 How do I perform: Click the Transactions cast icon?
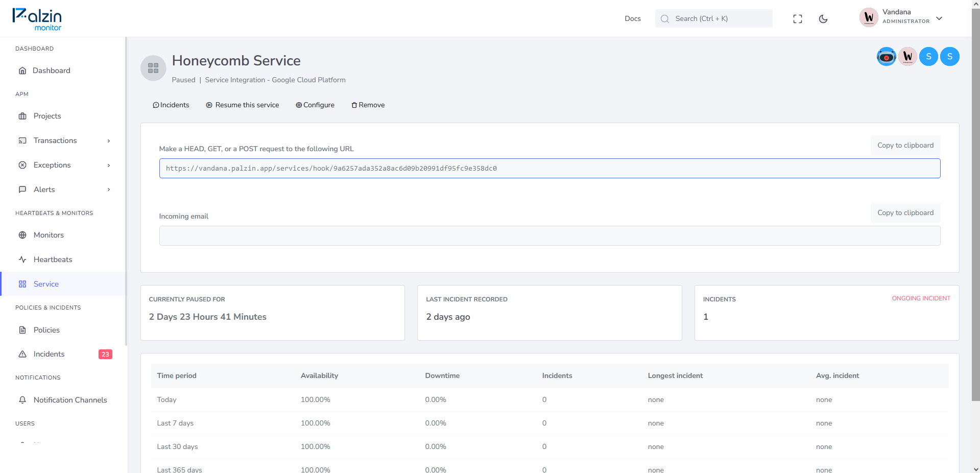coord(22,140)
